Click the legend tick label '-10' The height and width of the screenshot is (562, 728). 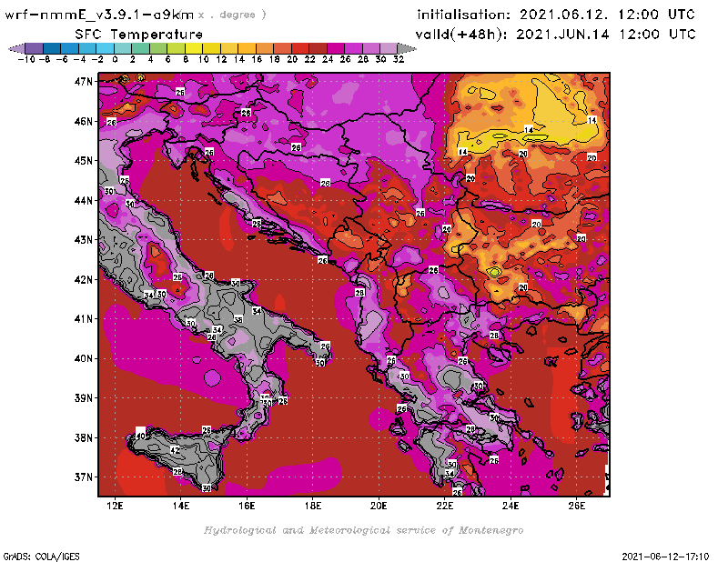click(26, 59)
